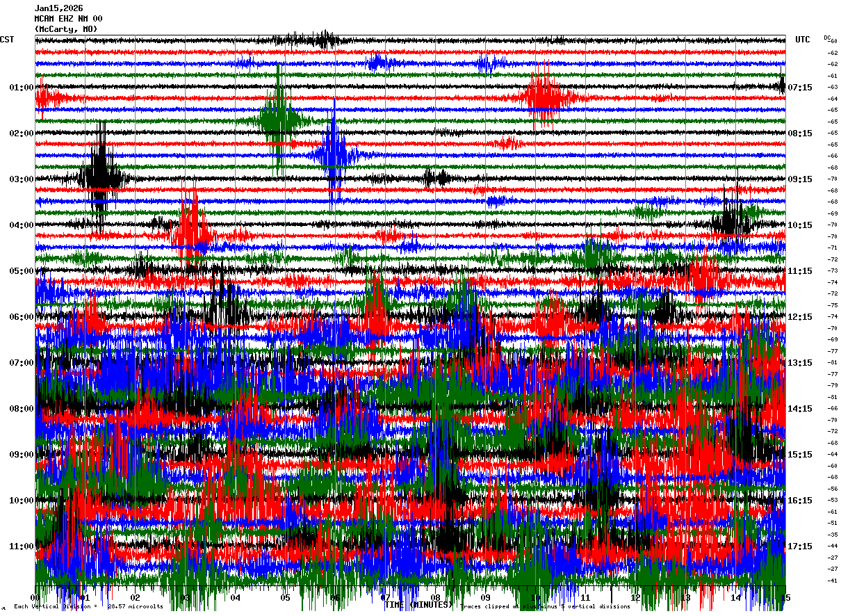Screen dimensions: 841x616
Task: Click minute 15 on the time axis
Action: pyautogui.click(x=785, y=597)
